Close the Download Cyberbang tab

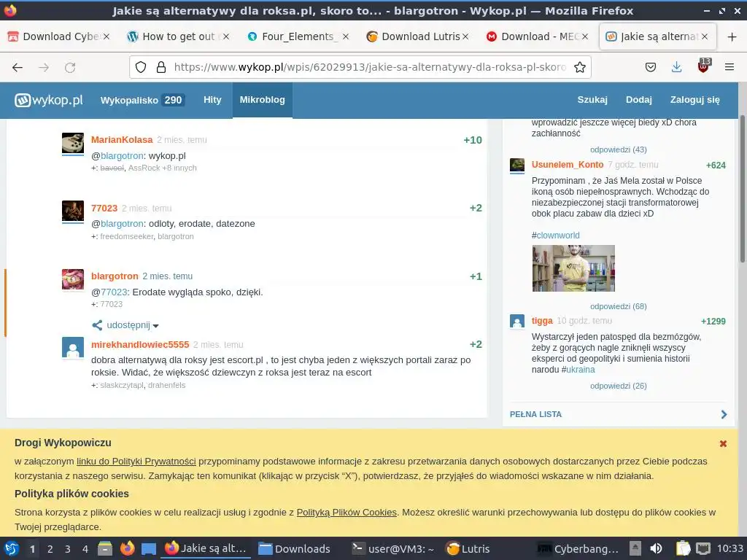107,36
